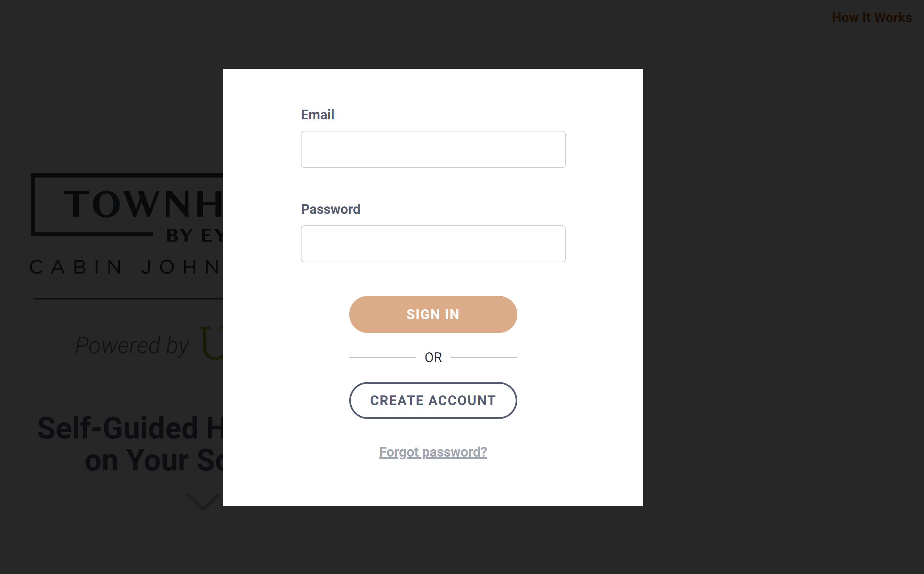The width and height of the screenshot is (924, 574).
Task: Focus the Password input field
Action: [433, 244]
